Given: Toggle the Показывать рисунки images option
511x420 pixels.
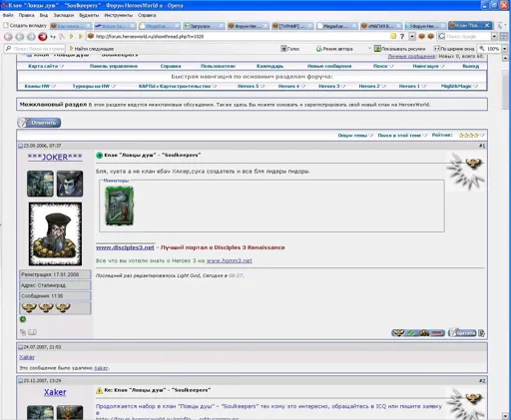Looking at the screenshot, I should pos(399,49).
